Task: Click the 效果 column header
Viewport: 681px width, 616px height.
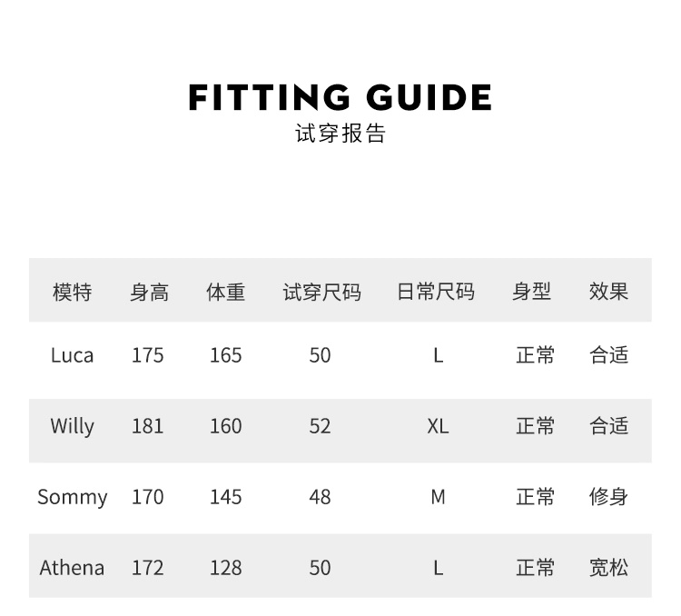Action: [x=608, y=292]
